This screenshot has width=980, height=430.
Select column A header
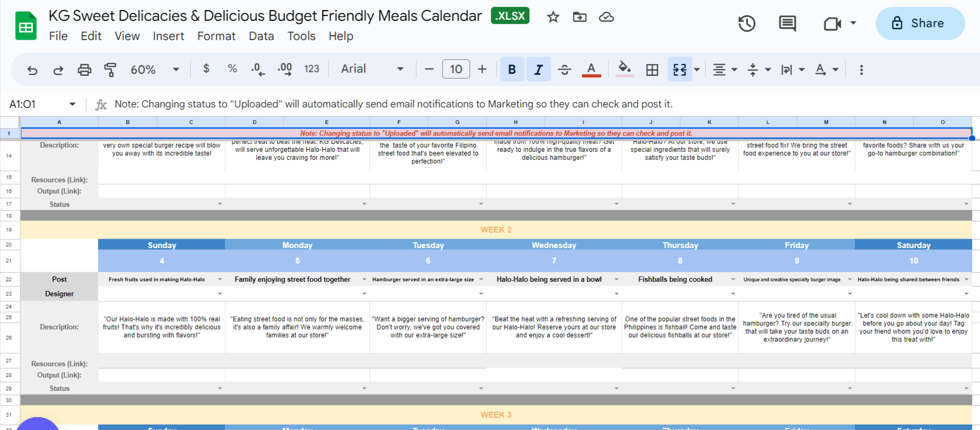point(59,122)
